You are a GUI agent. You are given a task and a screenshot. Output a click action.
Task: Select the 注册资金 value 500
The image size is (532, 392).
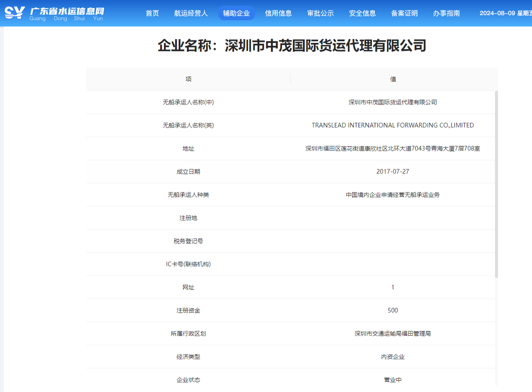(392, 310)
